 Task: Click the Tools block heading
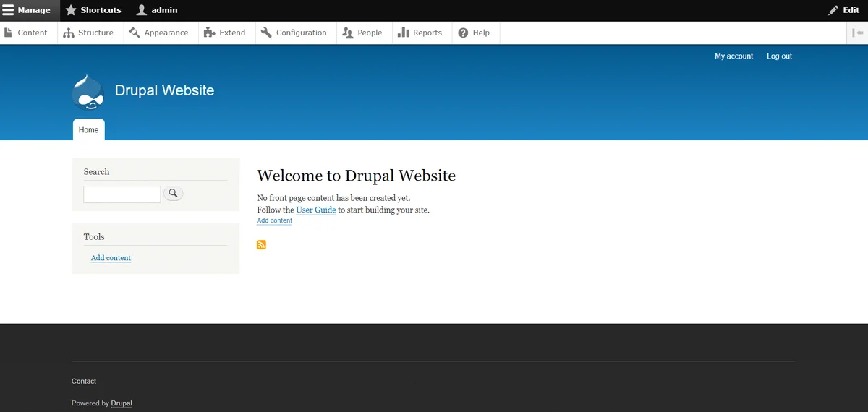tap(94, 236)
